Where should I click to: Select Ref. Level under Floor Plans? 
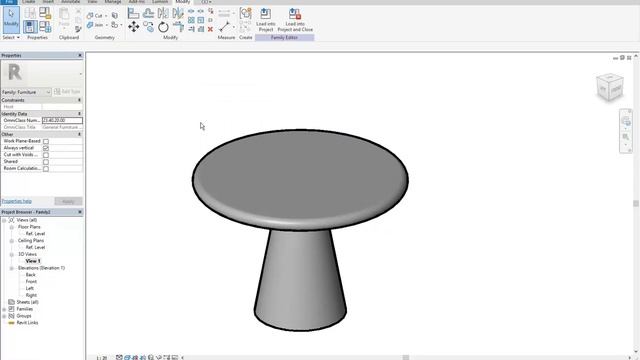35,234
